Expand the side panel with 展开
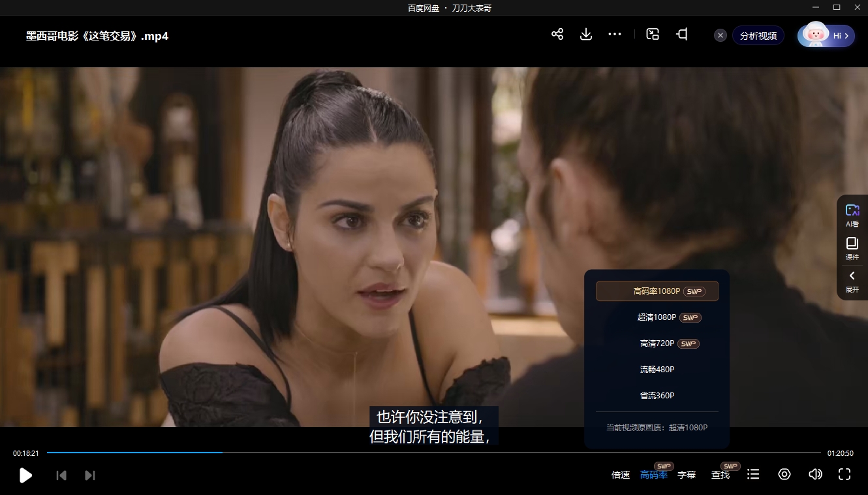 click(852, 281)
